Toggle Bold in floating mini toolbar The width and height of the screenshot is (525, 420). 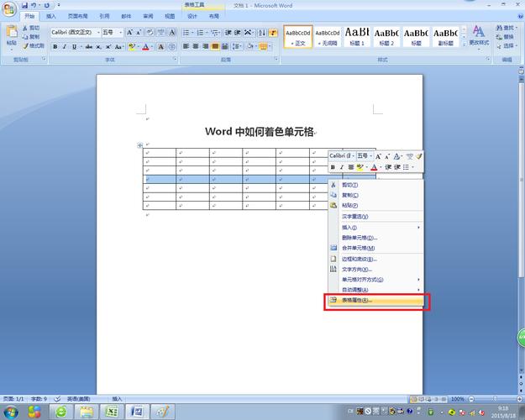[333, 167]
